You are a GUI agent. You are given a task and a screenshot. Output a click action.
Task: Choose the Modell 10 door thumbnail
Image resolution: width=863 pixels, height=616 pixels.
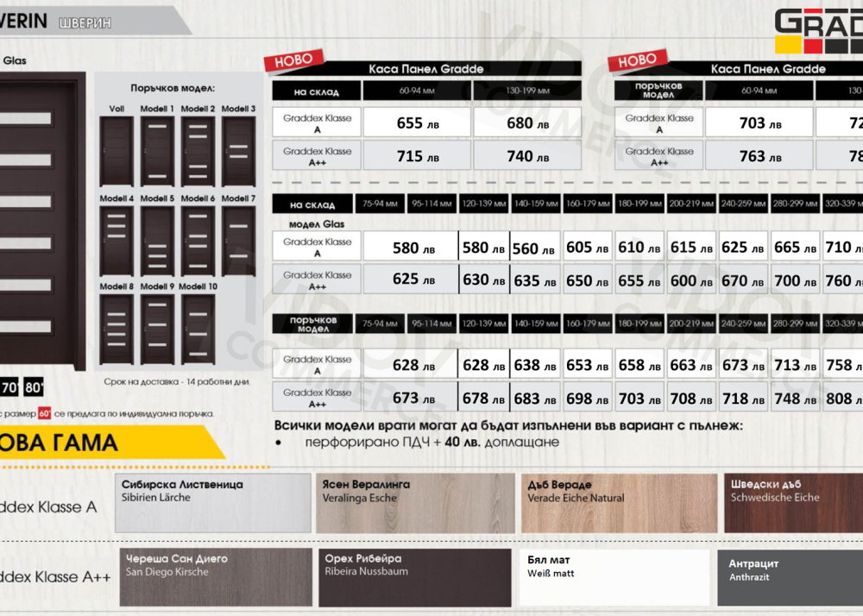click(198, 329)
